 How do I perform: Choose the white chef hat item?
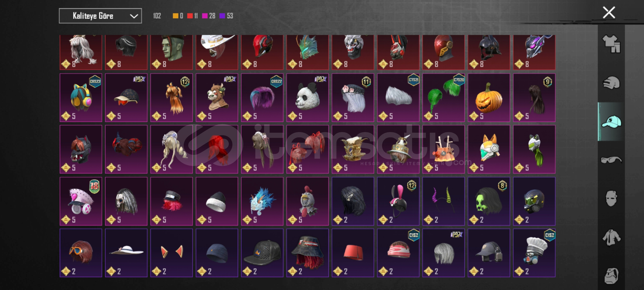coord(534,253)
